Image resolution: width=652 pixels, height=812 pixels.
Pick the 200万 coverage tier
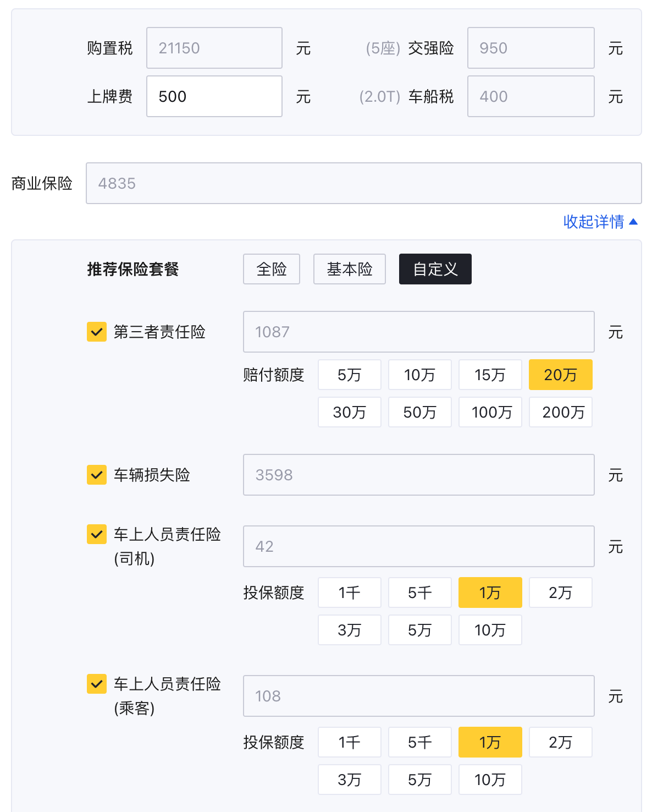pyautogui.click(x=560, y=412)
